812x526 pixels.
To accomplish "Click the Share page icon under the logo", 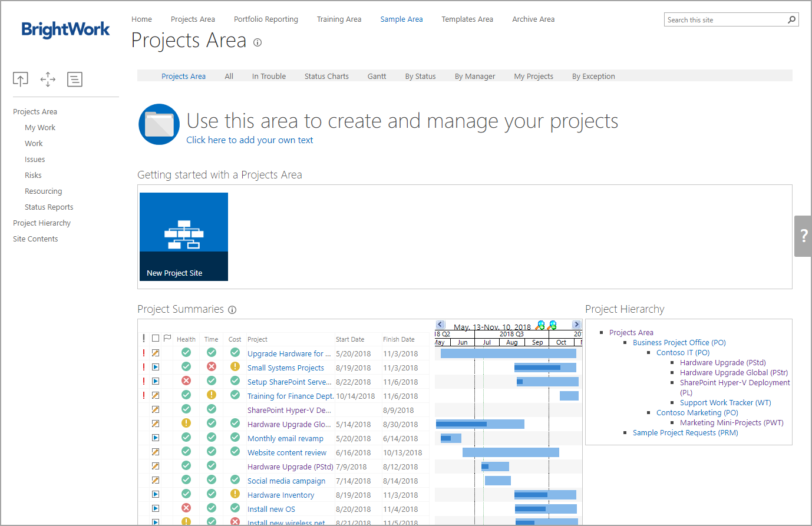I will [21, 79].
